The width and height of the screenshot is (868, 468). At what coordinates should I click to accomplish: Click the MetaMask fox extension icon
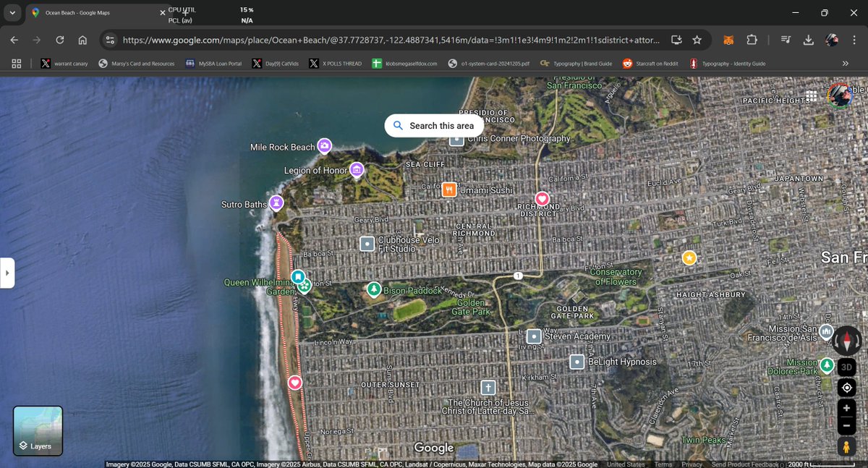tap(730, 40)
